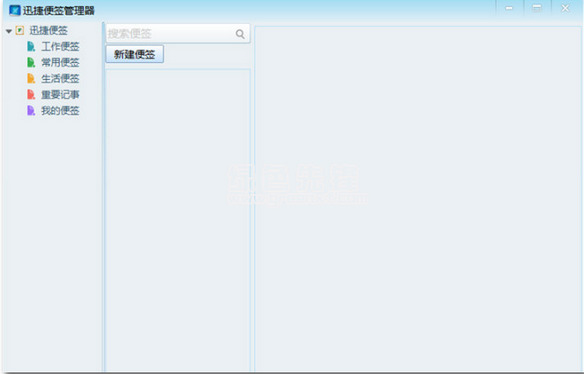
Task: Open the 重要记事 category
Action: tap(60, 95)
